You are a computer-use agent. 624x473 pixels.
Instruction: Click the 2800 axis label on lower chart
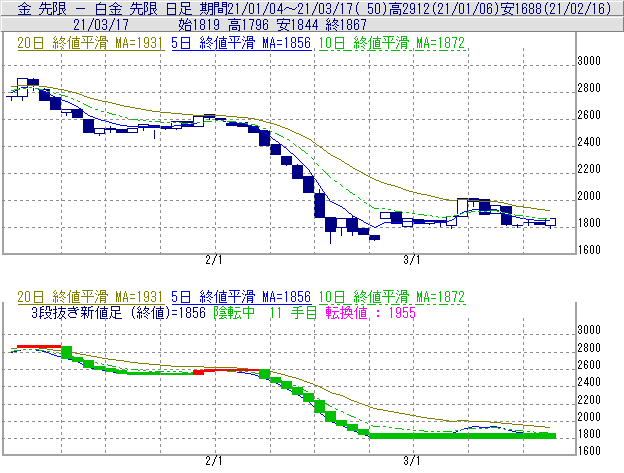point(589,348)
